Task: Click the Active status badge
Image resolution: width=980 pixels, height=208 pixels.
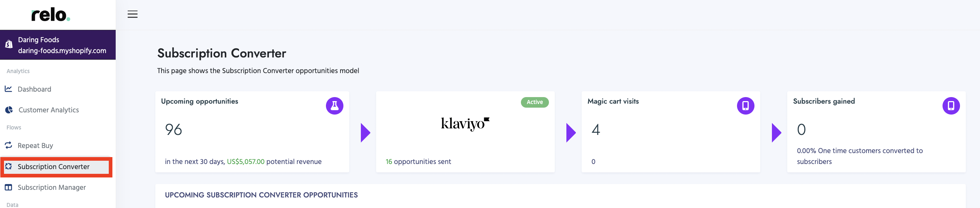Action: pos(534,102)
